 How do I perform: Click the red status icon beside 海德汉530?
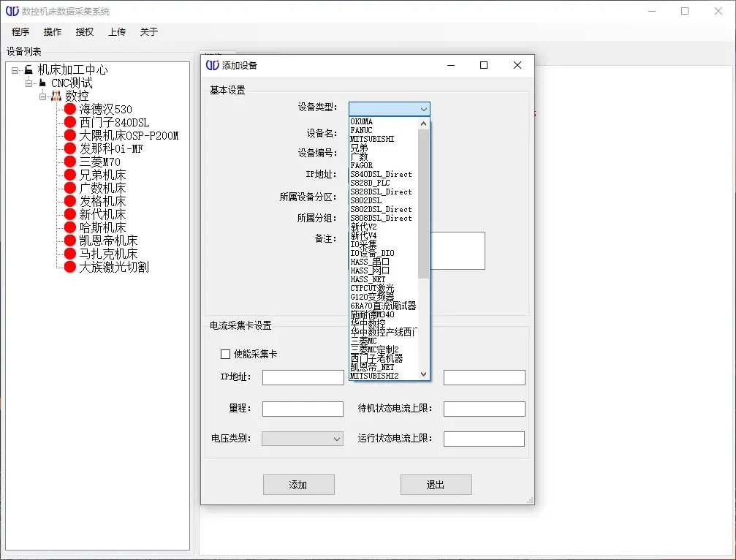coord(70,109)
